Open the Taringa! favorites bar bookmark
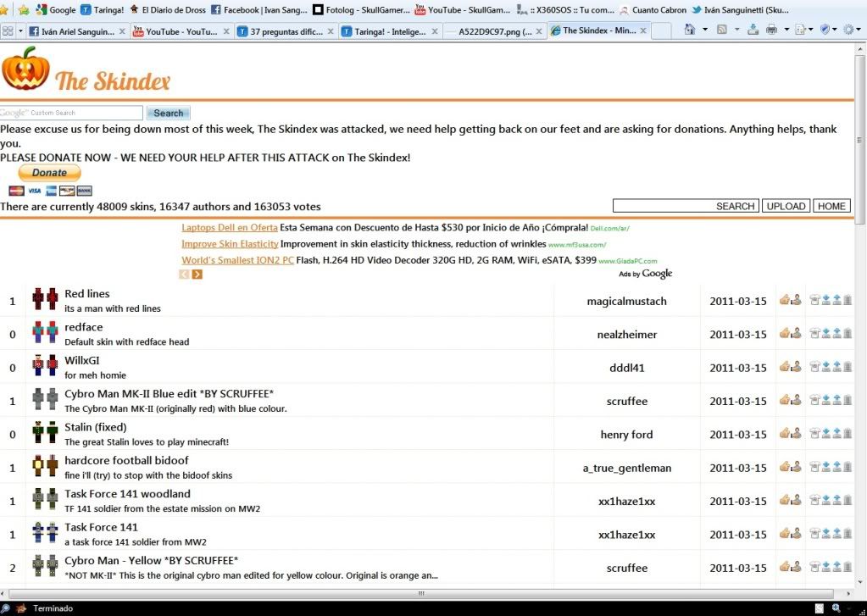The width and height of the screenshot is (867, 616). [x=103, y=10]
